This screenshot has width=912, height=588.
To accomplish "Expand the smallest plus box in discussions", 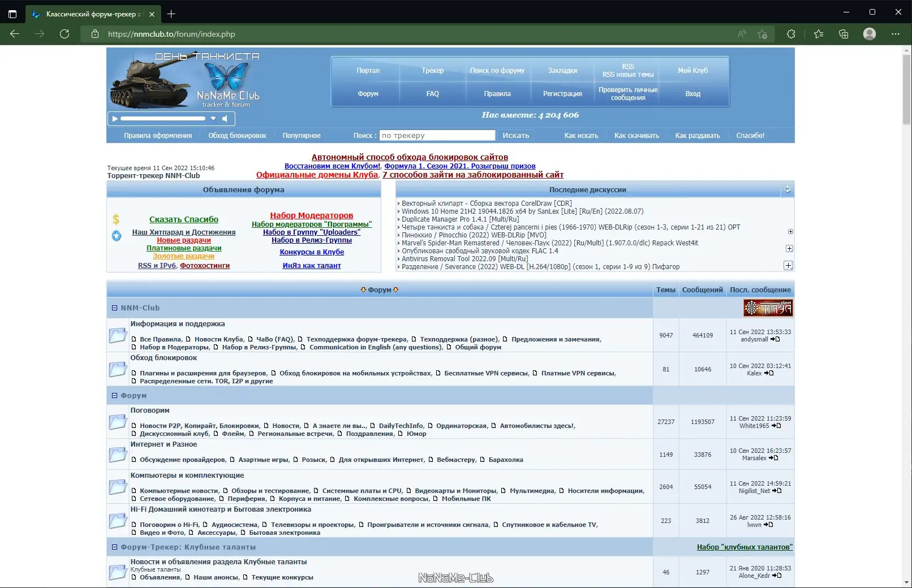I will pos(790,232).
